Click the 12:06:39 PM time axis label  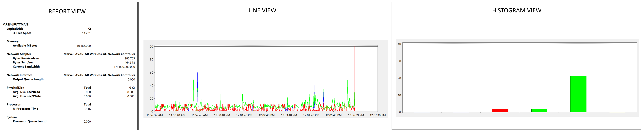point(356,115)
